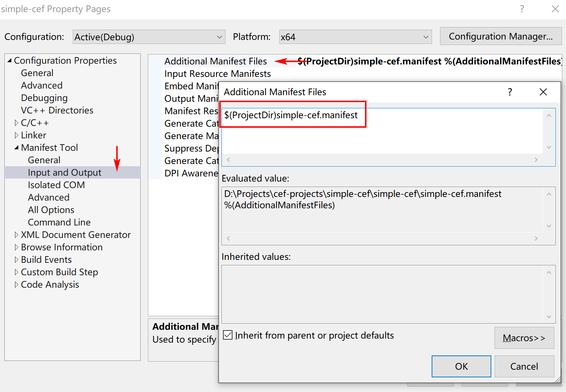
Task: Click the Evaluated value horizontal scrollbar right arrow
Action: coord(536,238)
